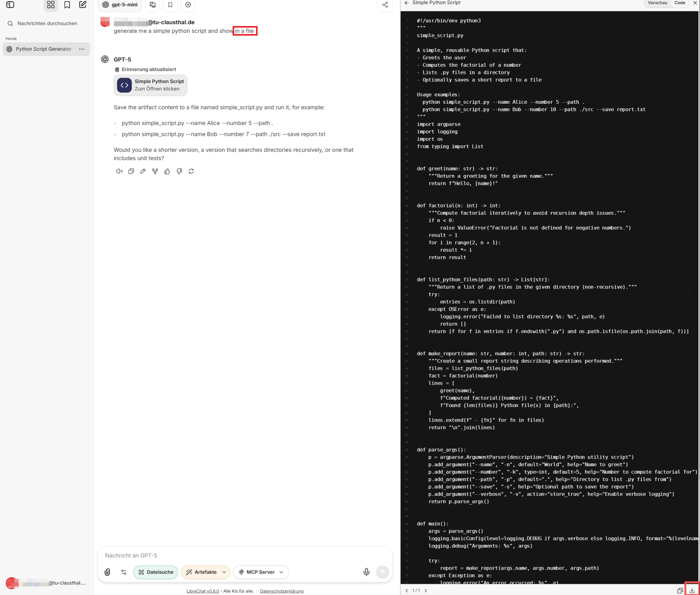
Task: Click the download artifact icon
Action: point(692,590)
